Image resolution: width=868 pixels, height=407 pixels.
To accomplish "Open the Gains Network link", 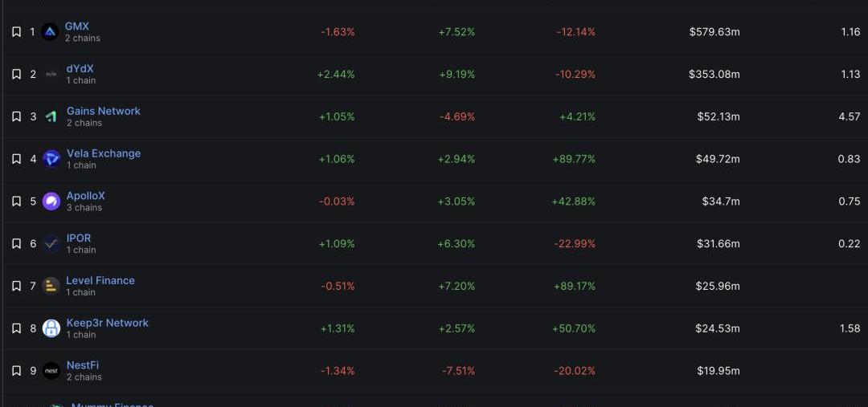I will pos(103,111).
